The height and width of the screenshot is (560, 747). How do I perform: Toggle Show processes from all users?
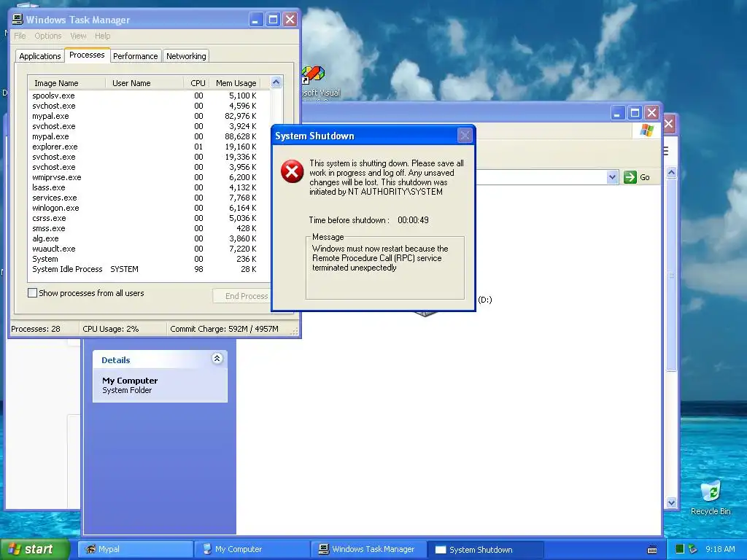click(32, 293)
